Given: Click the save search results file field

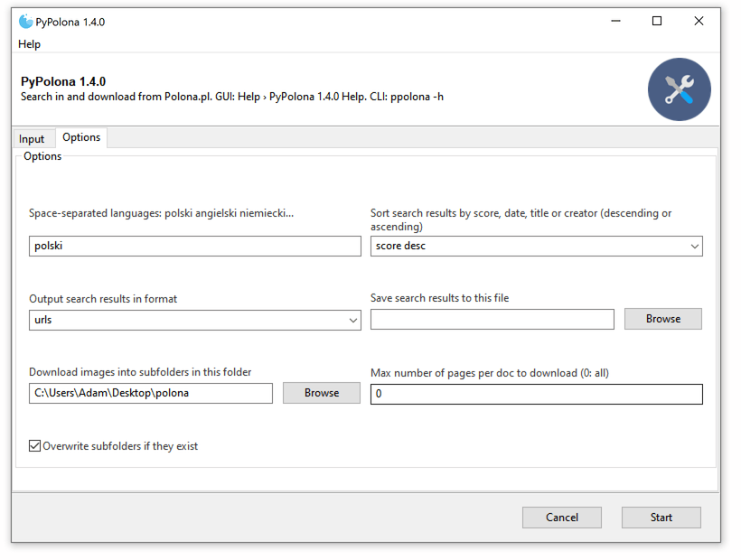Looking at the screenshot, I should (492, 319).
